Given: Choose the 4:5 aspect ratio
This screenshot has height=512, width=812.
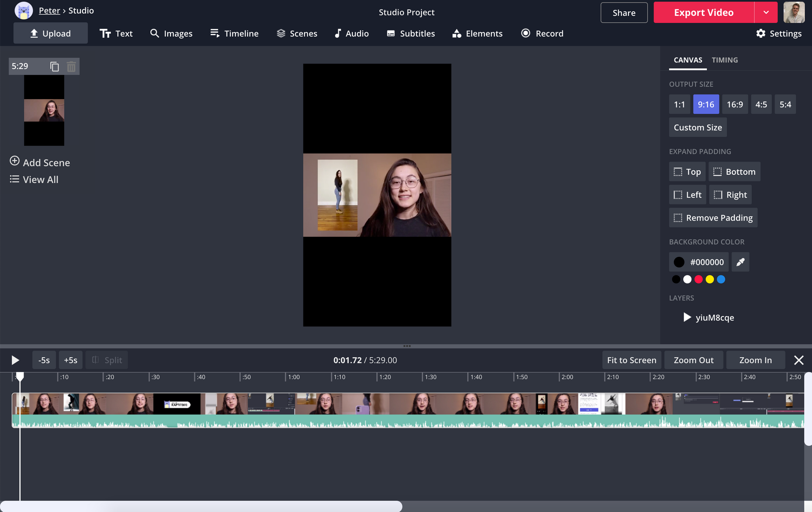Looking at the screenshot, I should click(761, 104).
